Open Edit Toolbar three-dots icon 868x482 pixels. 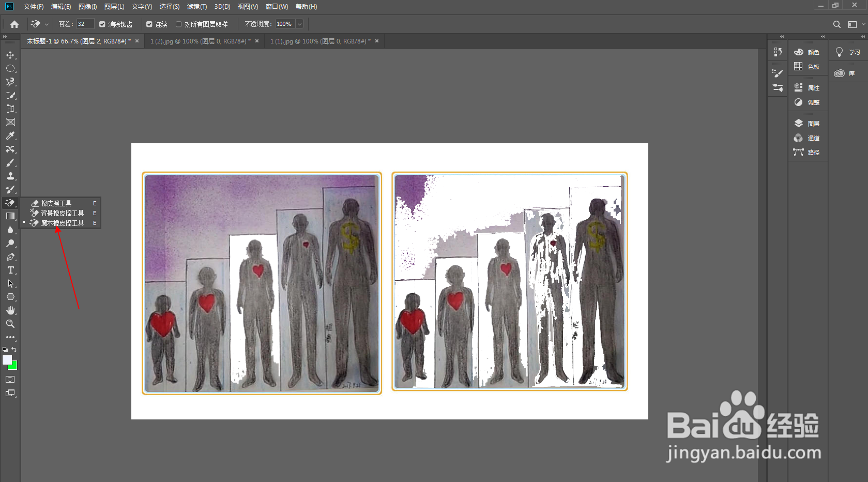click(10, 337)
